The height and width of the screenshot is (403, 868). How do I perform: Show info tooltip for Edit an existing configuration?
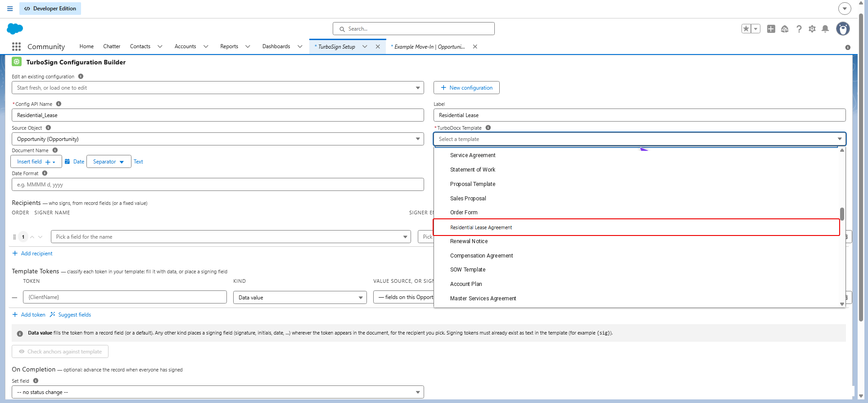pos(81,77)
